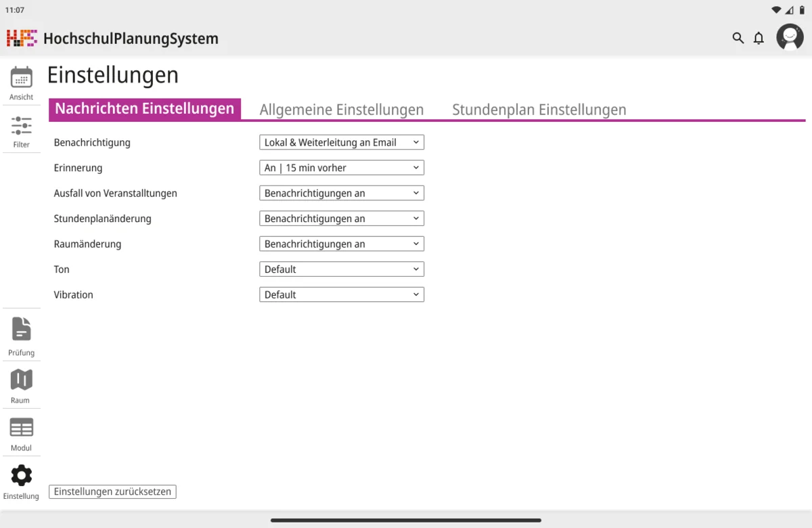Viewport: 812px width, 528px height.
Task: Open the Stundenplanänderung dropdown
Action: coord(342,219)
